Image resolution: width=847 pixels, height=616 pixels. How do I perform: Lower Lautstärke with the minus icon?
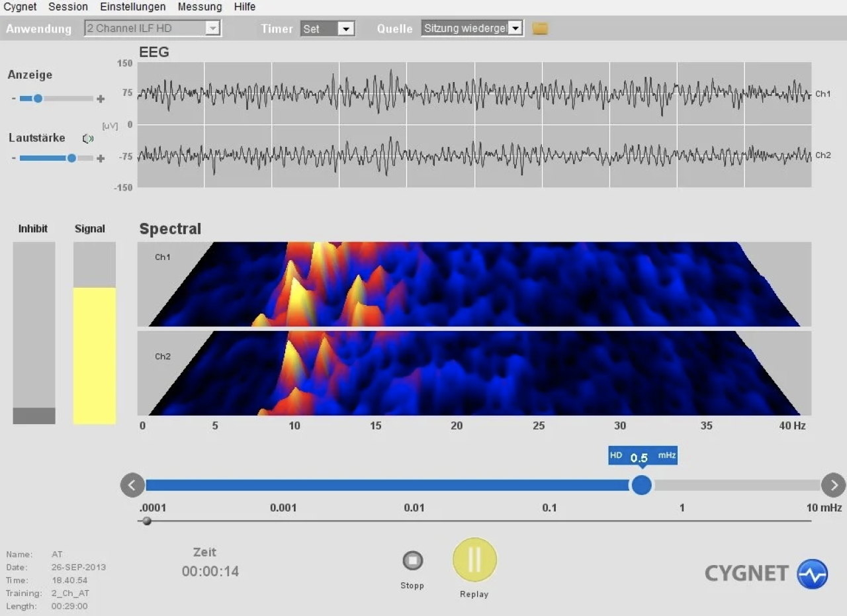point(13,159)
